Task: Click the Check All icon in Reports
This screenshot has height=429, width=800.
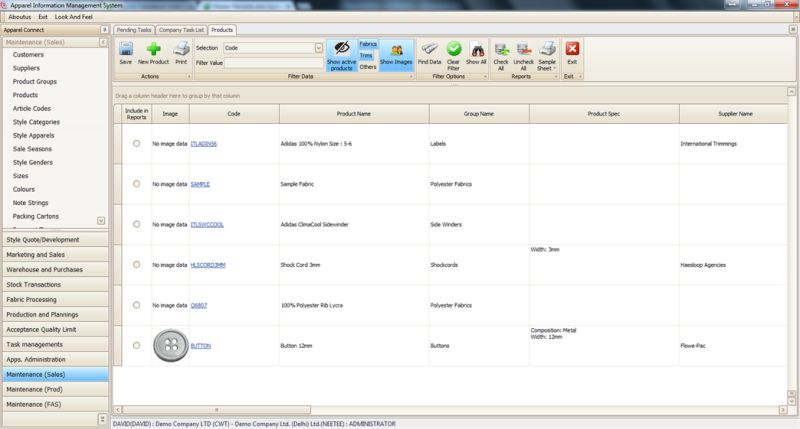Action: click(501, 49)
